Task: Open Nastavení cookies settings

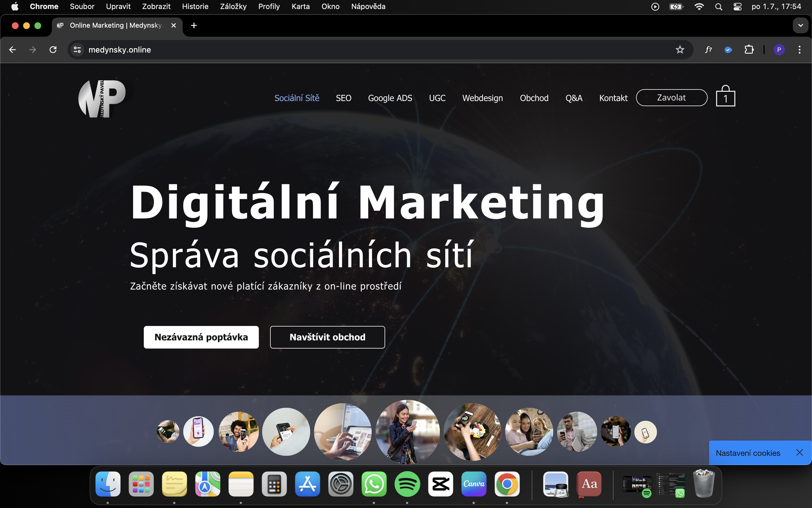Action: 748,453
